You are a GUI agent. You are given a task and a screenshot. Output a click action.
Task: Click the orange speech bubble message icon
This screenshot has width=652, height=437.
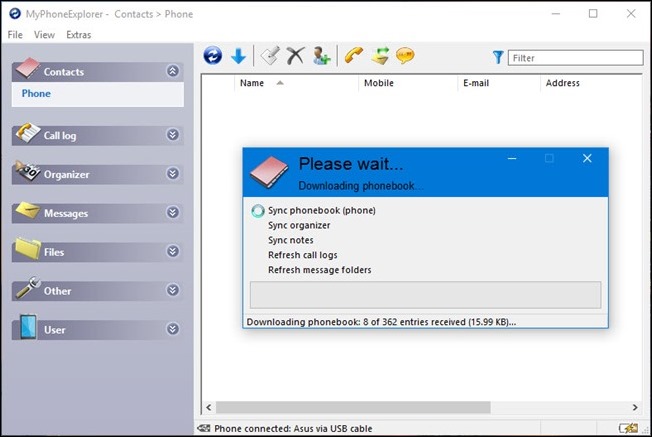[x=405, y=56]
